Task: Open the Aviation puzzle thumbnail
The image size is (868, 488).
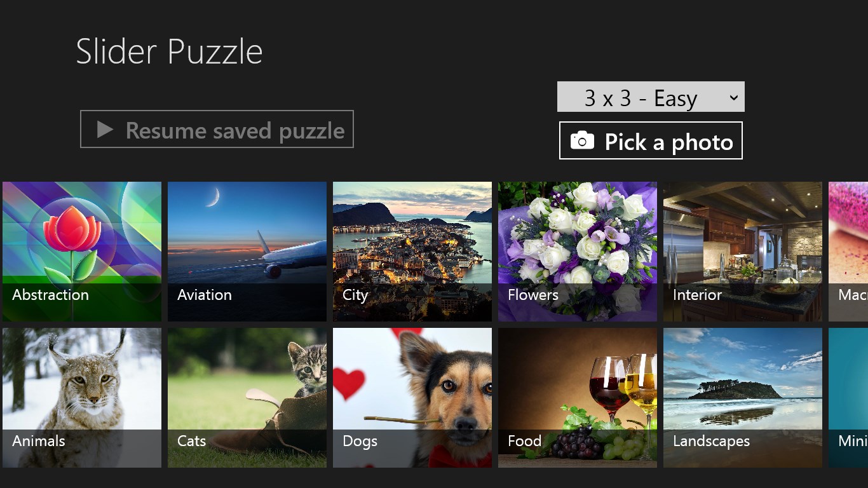Action: tap(247, 251)
